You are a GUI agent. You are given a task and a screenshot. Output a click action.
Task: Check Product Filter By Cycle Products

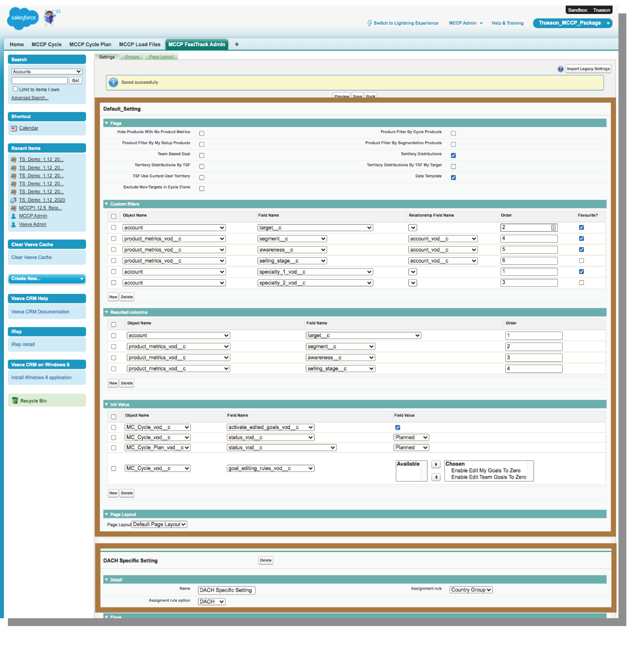[453, 134]
